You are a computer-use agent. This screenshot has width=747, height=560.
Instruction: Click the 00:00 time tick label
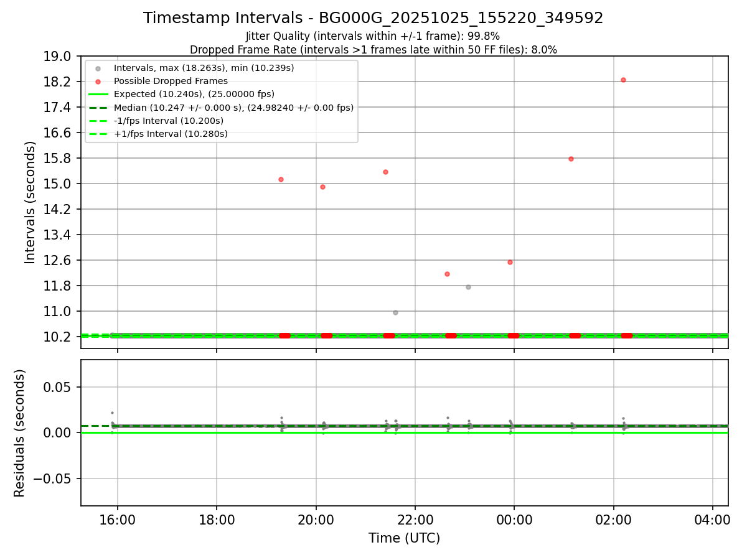coord(514,520)
